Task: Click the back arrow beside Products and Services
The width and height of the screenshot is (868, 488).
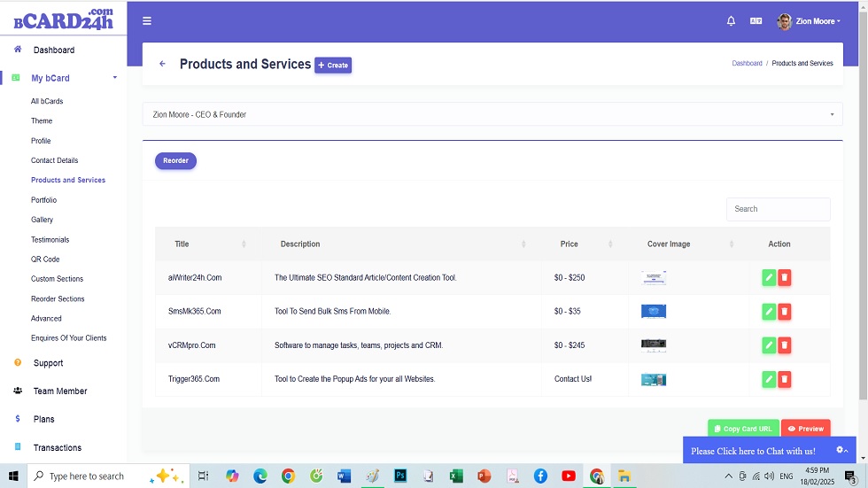Action: pyautogui.click(x=162, y=64)
